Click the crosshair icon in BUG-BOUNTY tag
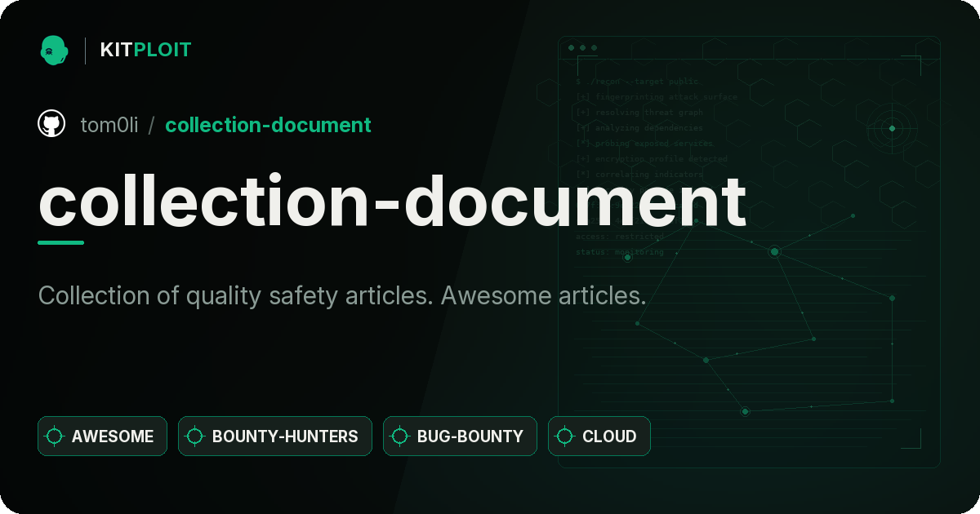Viewport: 980px width, 514px height. pyautogui.click(x=400, y=436)
